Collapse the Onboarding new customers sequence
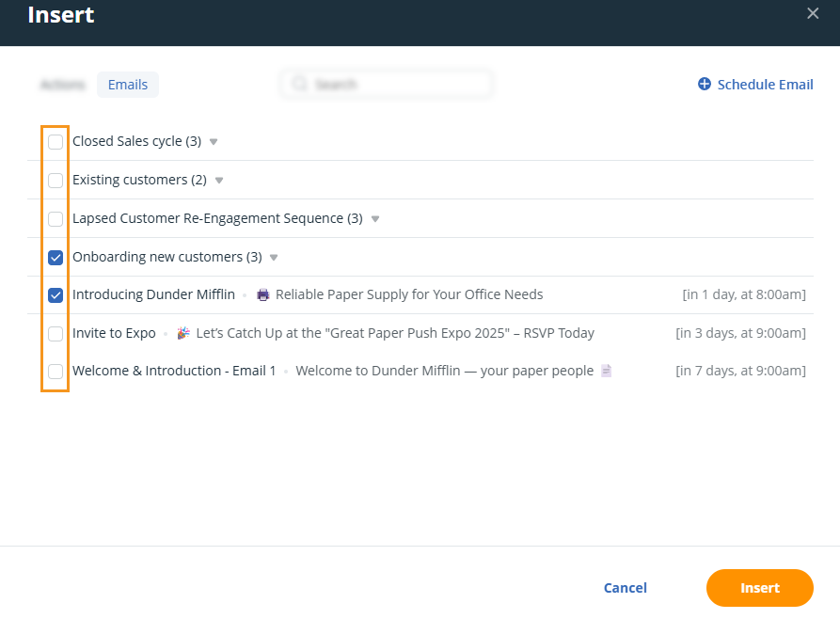Image resolution: width=840 pixels, height=619 pixels. click(273, 256)
